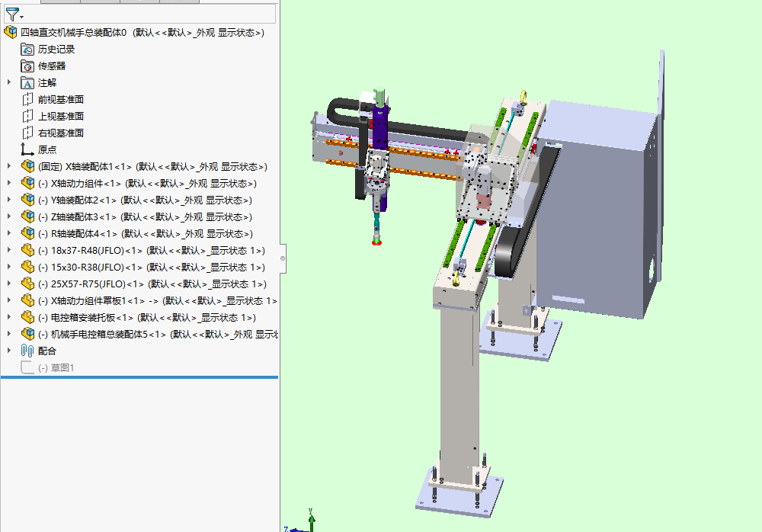Image resolution: width=762 pixels, height=532 pixels.
Task: Click the 配合 mates paperclip icon
Action: click(x=27, y=351)
